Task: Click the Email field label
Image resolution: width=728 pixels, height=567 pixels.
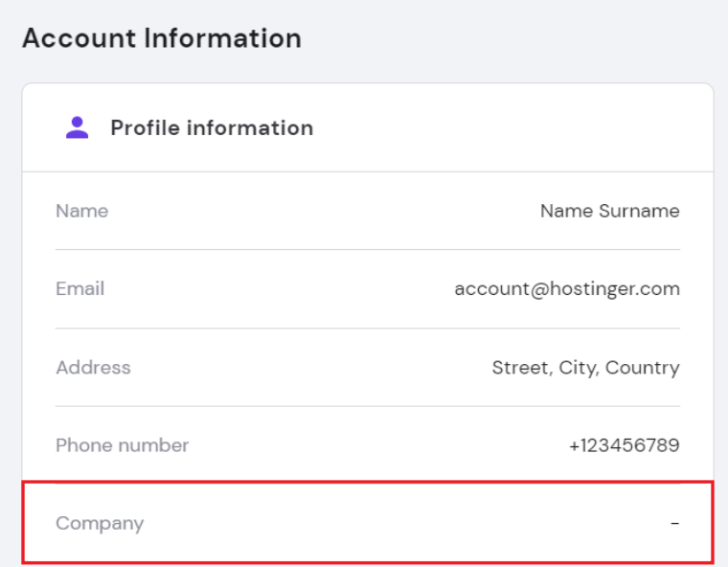Action: 80,288
